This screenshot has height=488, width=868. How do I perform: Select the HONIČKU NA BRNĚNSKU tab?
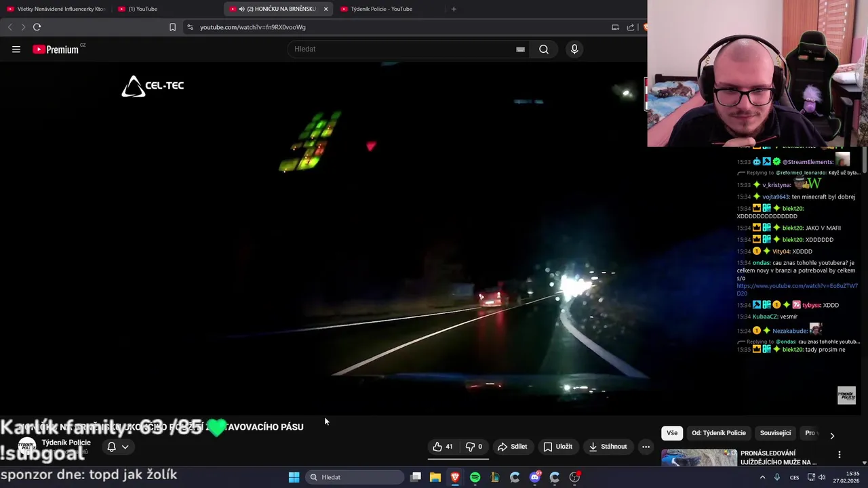[278, 9]
